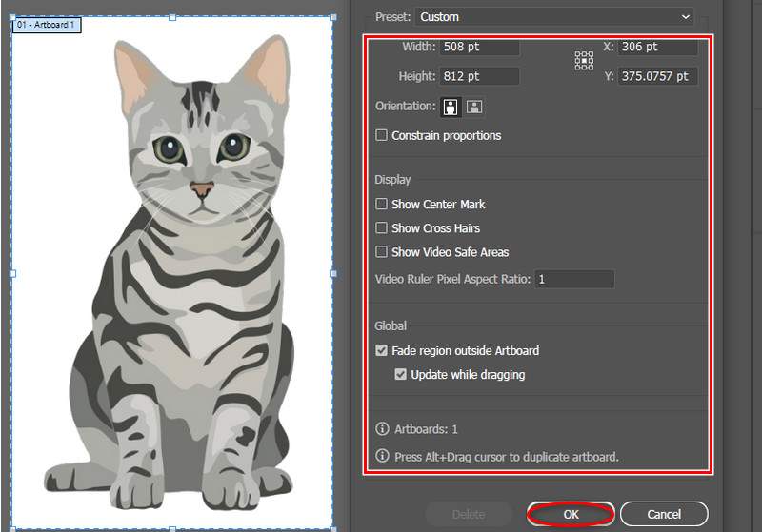Uncheck Update while dragging
The width and height of the screenshot is (762, 532).
[x=400, y=374]
